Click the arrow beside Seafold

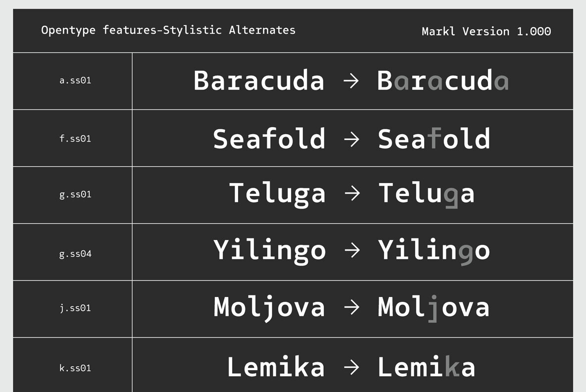(x=351, y=139)
